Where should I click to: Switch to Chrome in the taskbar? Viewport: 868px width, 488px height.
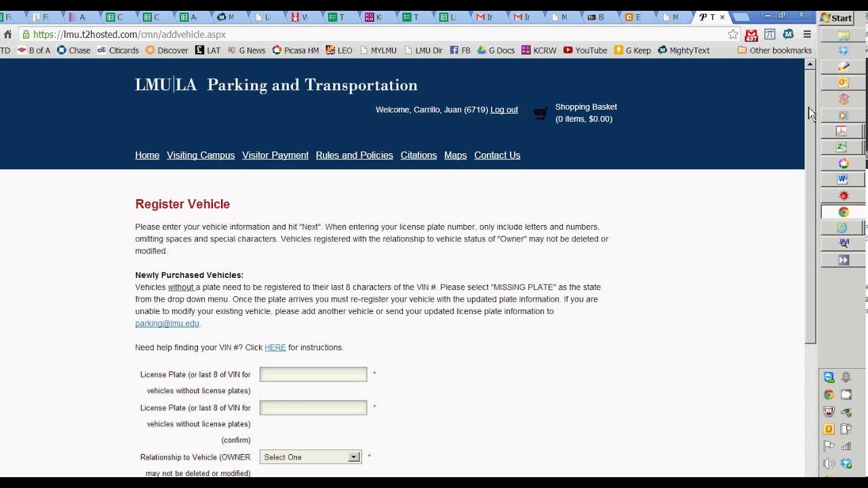click(844, 212)
